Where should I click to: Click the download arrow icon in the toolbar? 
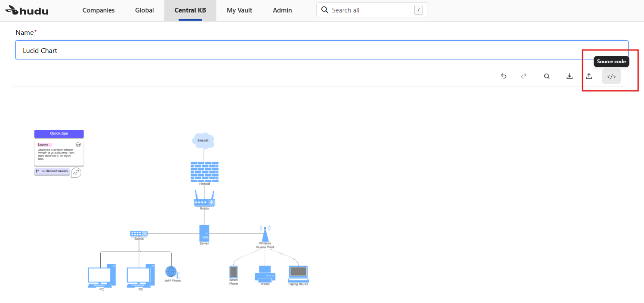pyautogui.click(x=570, y=76)
